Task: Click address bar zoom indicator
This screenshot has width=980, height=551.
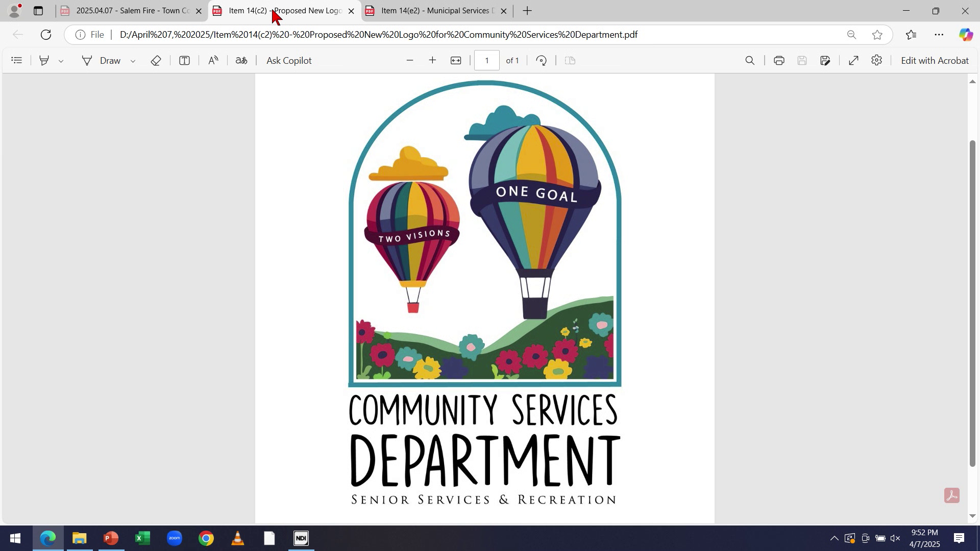Action: pos(851,35)
